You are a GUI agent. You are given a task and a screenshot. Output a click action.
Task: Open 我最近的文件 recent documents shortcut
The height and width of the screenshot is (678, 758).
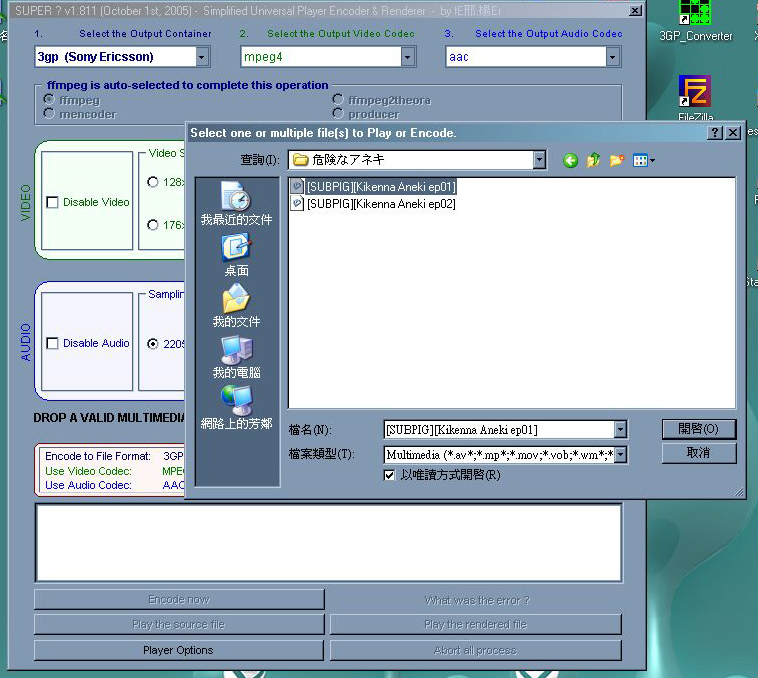(236, 203)
